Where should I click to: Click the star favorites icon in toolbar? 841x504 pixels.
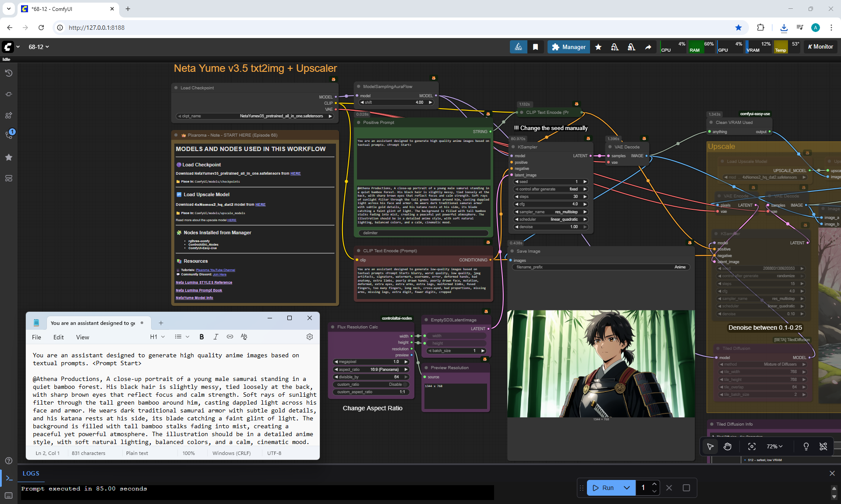pyautogui.click(x=598, y=47)
